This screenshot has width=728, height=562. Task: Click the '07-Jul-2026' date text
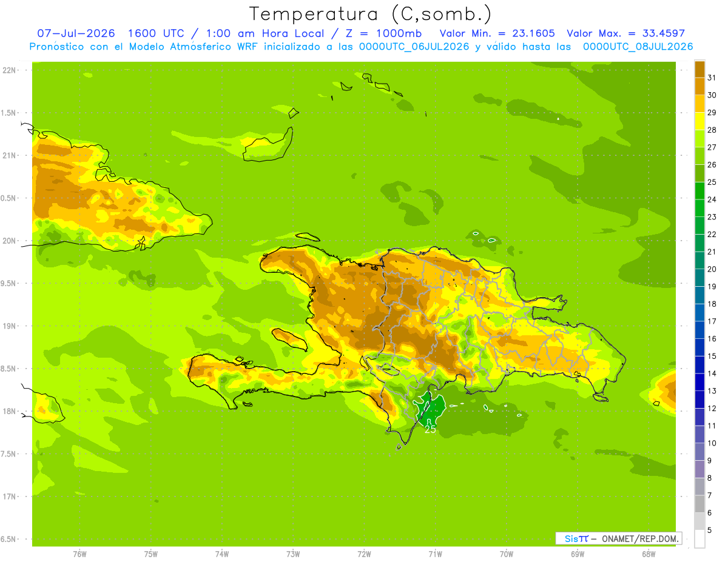pyautogui.click(x=77, y=33)
